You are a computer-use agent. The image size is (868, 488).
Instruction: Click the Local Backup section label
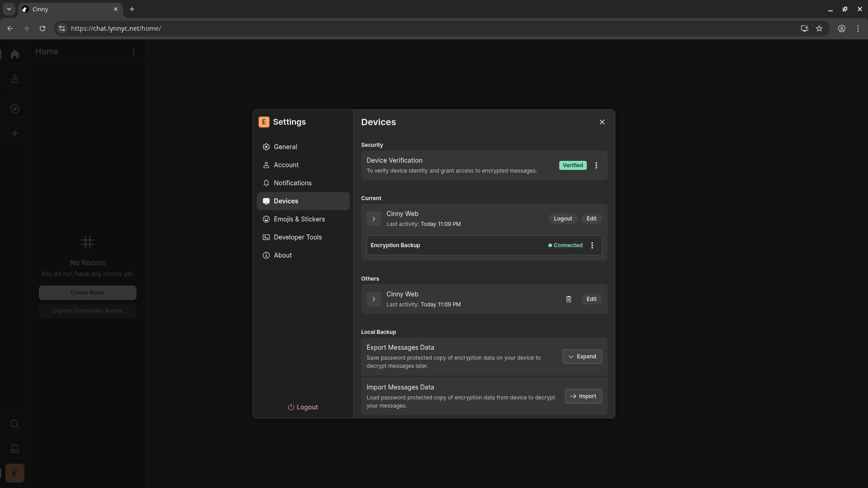click(x=378, y=332)
